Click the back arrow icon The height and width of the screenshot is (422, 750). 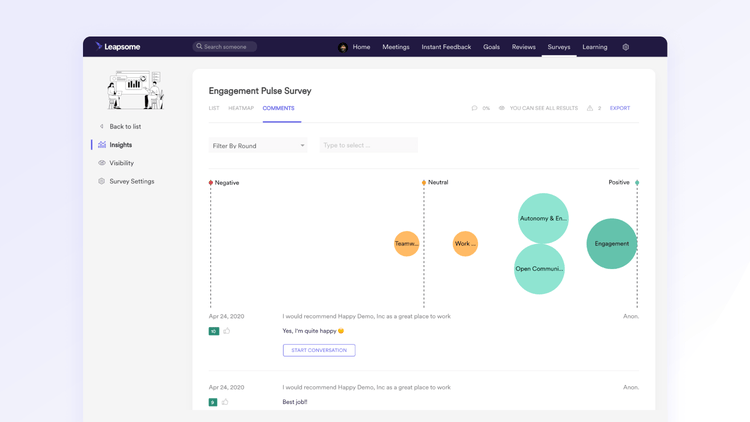[x=101, y=126]
